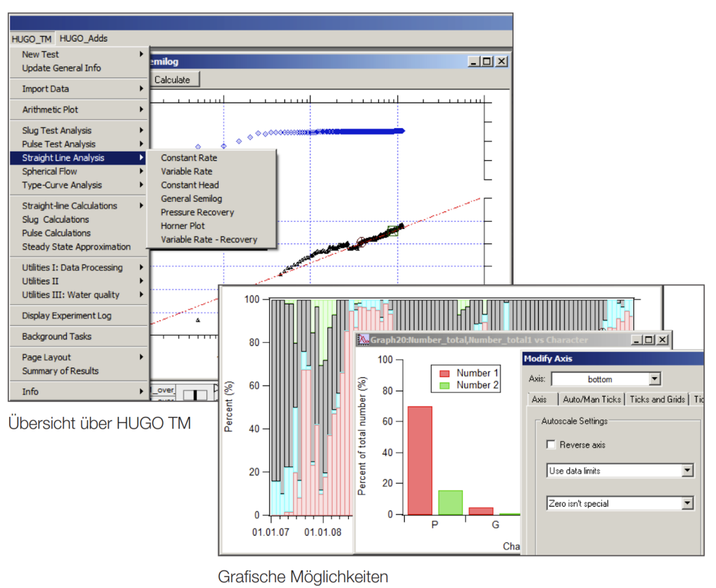
Task: Select Update General Info
Action: [x=79, y=68]
